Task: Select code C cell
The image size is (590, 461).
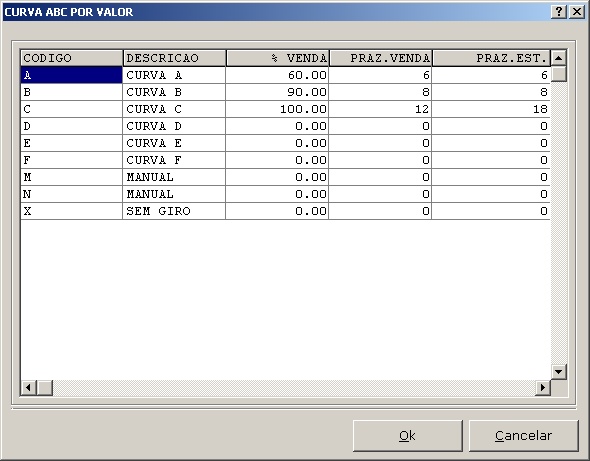Action: (x=71, y=109)
